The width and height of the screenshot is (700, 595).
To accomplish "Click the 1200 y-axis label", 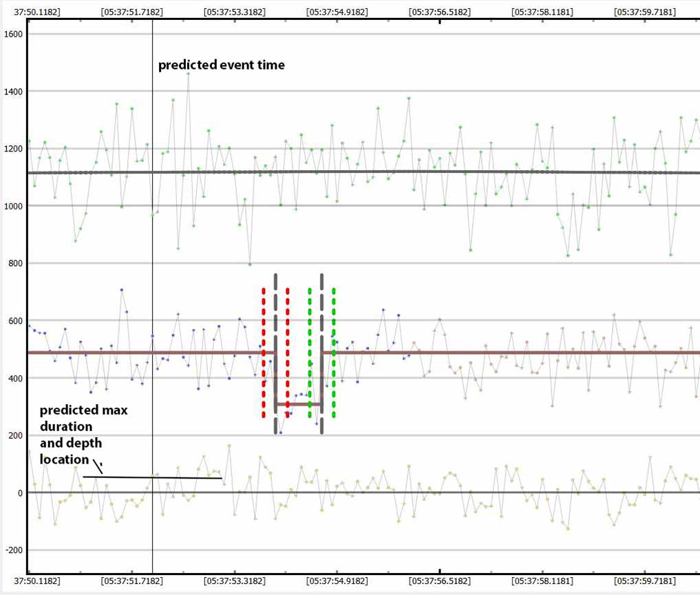I will [13, 149].
